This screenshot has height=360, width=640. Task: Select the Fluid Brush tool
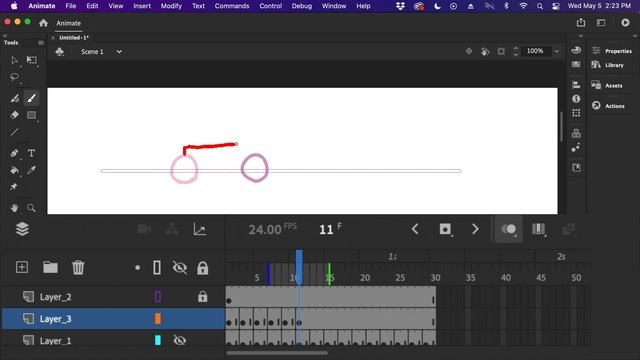[x=14, y=98]
